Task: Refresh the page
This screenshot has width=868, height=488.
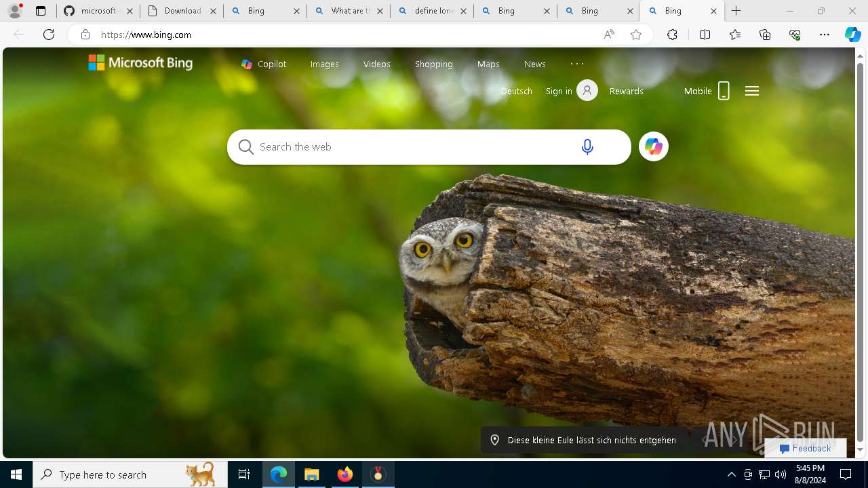Action: point(49,35)
